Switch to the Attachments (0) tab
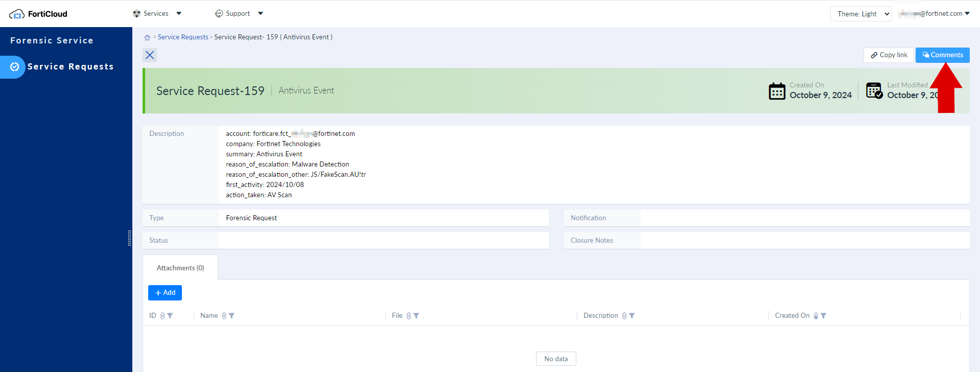Viewport: 980px width, 372px height. (180, 268)
